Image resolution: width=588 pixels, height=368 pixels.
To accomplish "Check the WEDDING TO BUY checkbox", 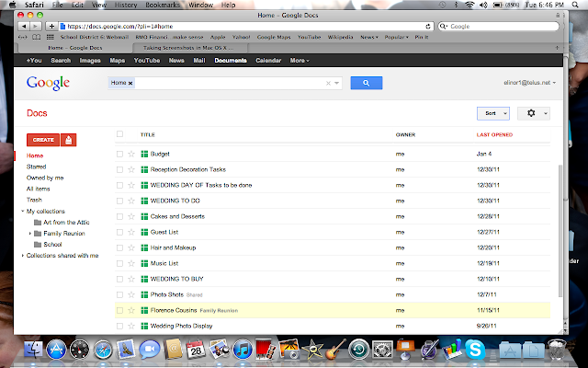I will (119, 279).
